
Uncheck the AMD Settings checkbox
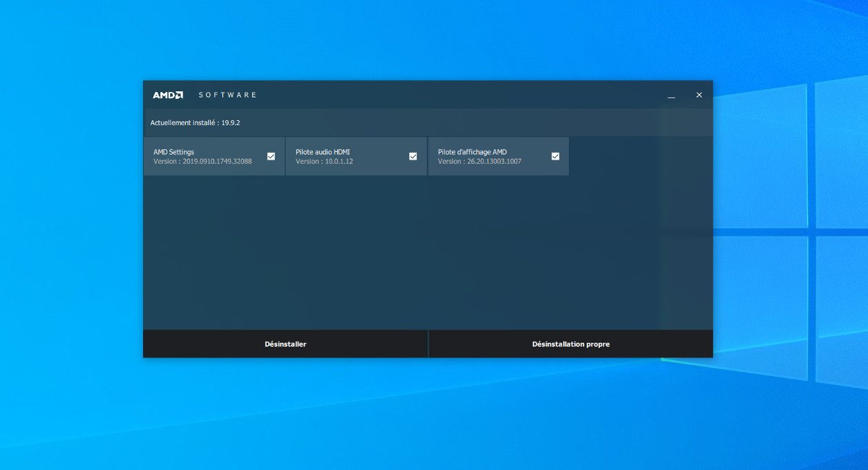coord(271,156)
